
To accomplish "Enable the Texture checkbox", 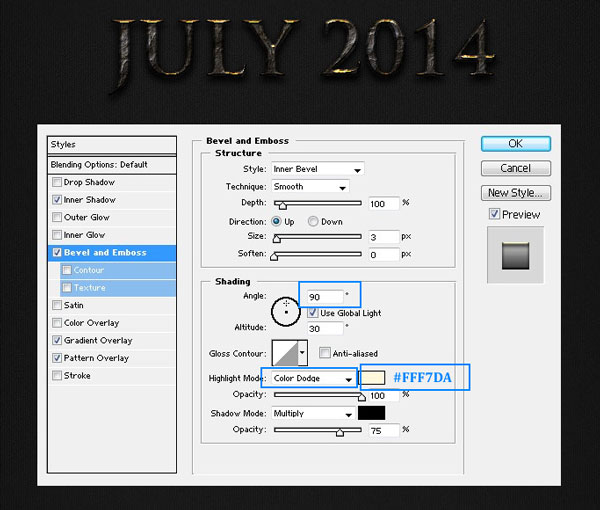I will point(67,288).
